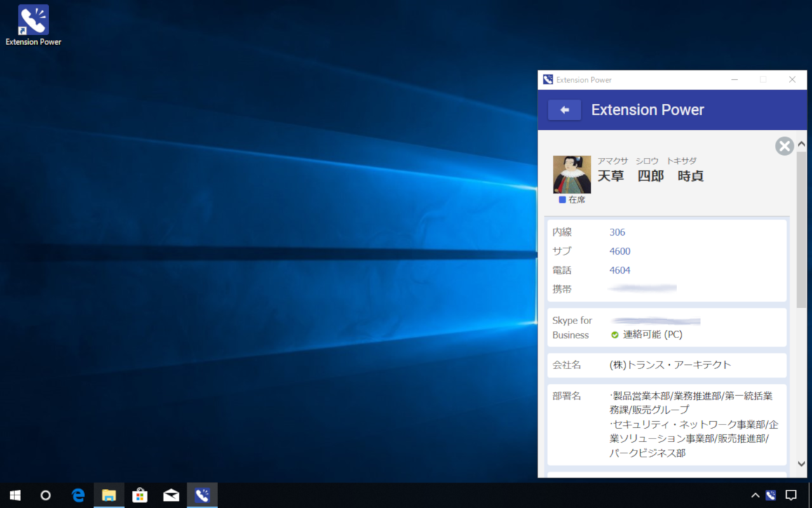
Task: Dial phone number 4604
Action: point(619,269)
